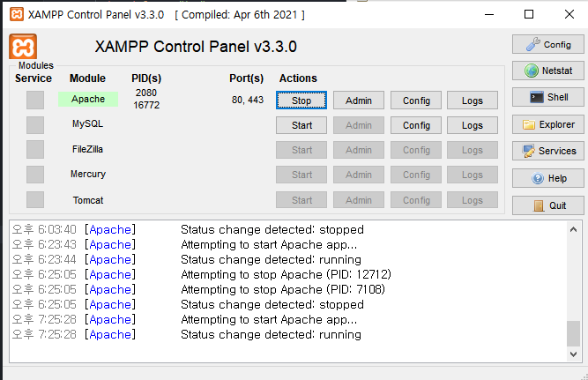This screenshot has height=380, width=588.
Task: Open Explorer via the folder icon
Action: coord(547,124)
